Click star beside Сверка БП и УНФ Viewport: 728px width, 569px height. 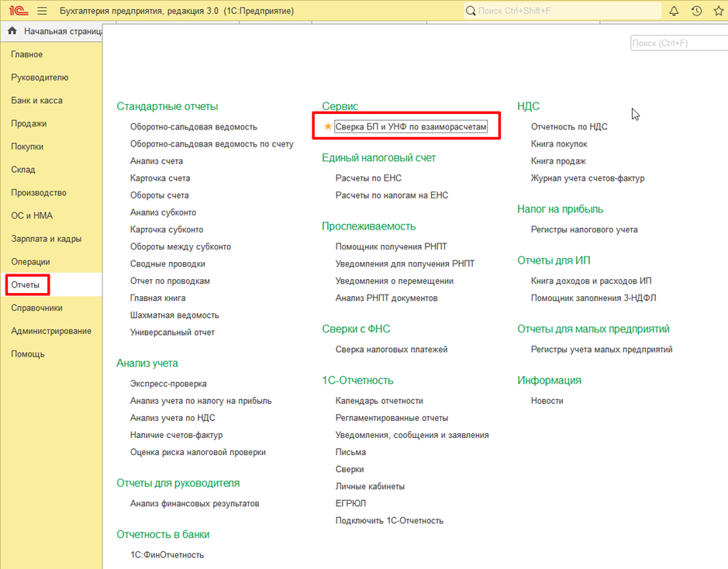[x=328, y=126]
